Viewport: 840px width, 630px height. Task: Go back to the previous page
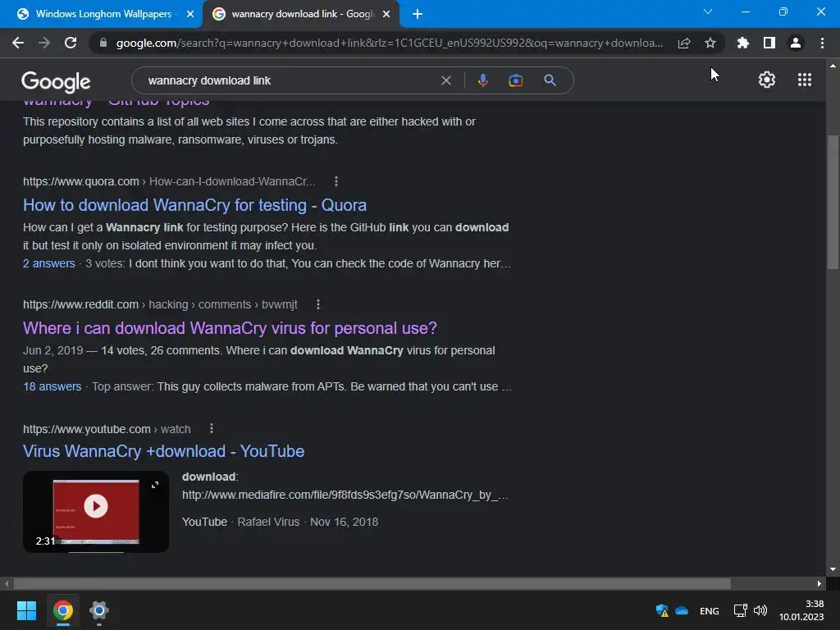tap(18, 43)
